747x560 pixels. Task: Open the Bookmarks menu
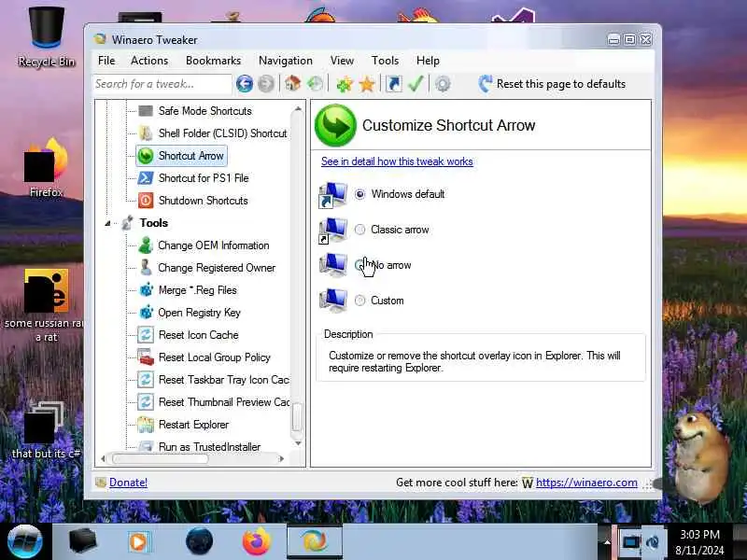[x=214, y=61]
